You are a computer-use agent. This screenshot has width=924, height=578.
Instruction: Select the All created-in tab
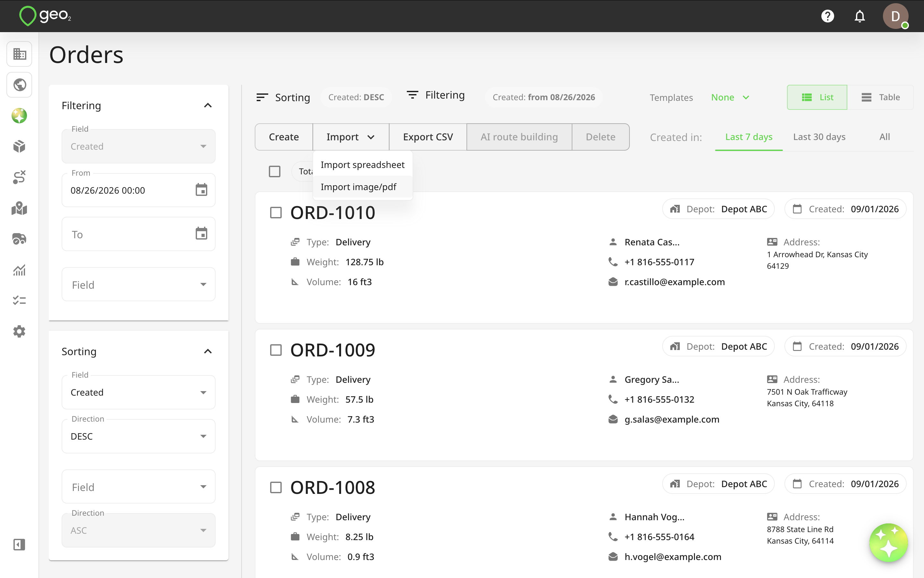(884, 137)
